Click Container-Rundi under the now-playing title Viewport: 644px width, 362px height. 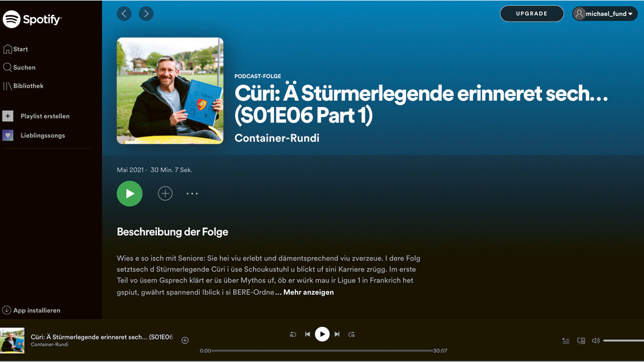[x=49, y=344]
